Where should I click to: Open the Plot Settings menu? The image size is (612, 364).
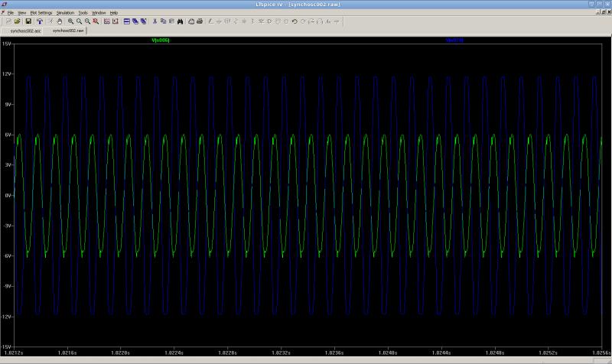pos(41,13)
